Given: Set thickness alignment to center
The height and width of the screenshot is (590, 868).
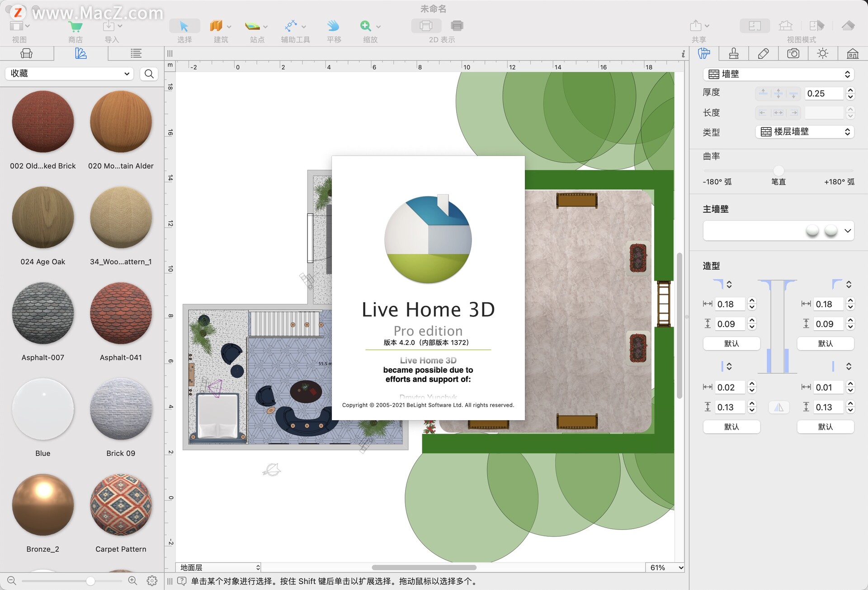Looking at the screenshot, I should 778,93.
